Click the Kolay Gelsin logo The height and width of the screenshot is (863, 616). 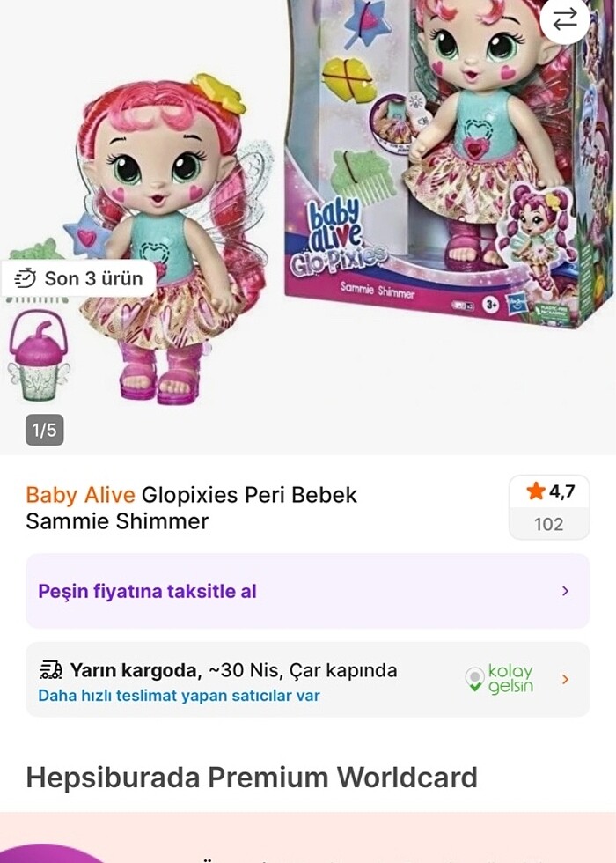500,679
